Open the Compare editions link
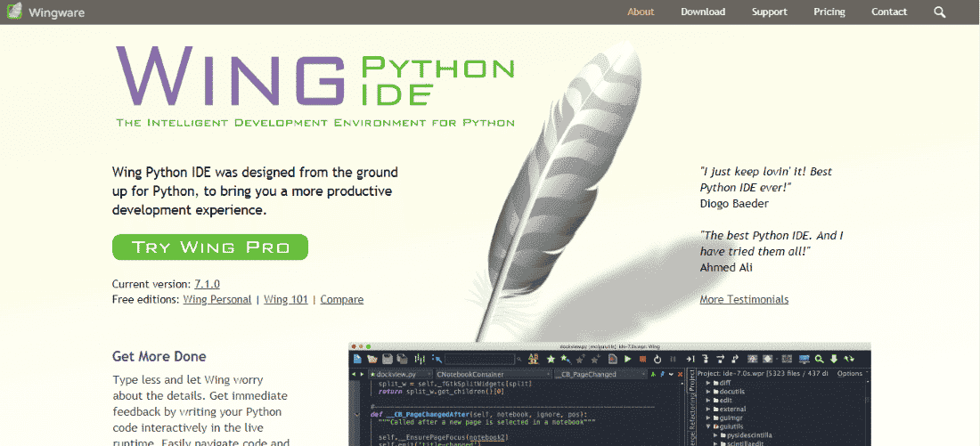The width and height of the screenshot is (980, 446). (x=342, y=299)
